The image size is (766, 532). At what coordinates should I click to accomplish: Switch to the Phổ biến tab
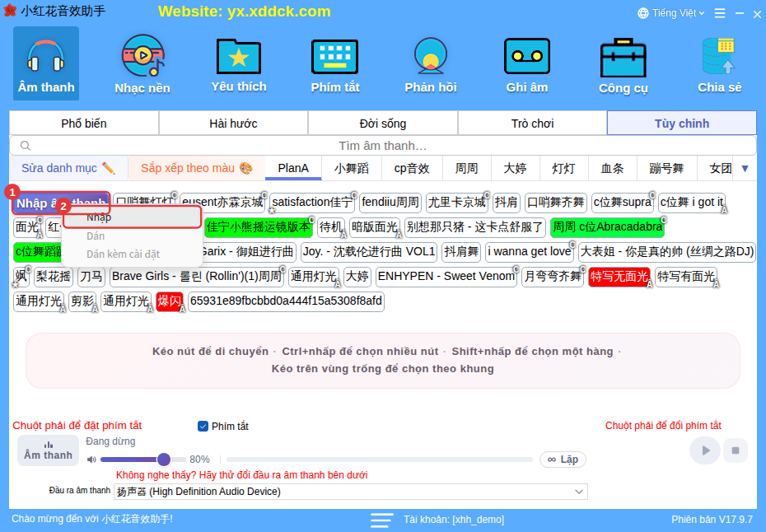(x=84, y=124)
